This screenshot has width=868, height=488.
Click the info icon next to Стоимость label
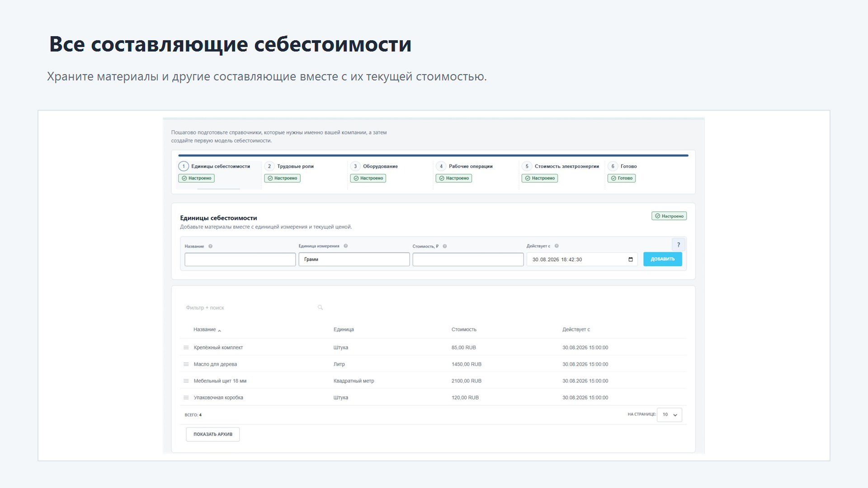(x=445, y=246)
